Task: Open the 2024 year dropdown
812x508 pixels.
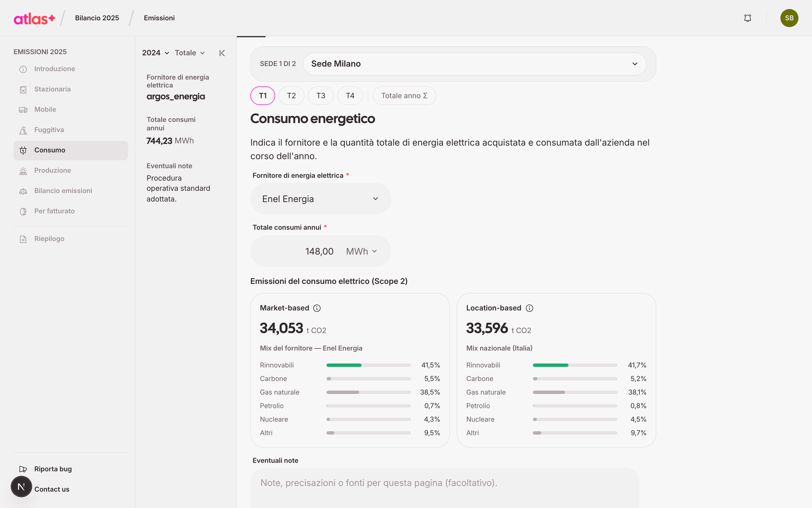Action: coord(155,53)
